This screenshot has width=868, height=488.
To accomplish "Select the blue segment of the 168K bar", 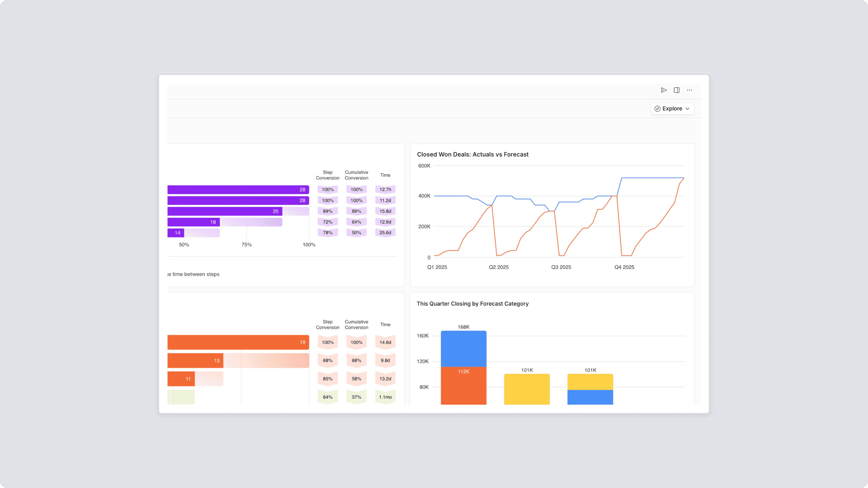I will pos(463,349).
